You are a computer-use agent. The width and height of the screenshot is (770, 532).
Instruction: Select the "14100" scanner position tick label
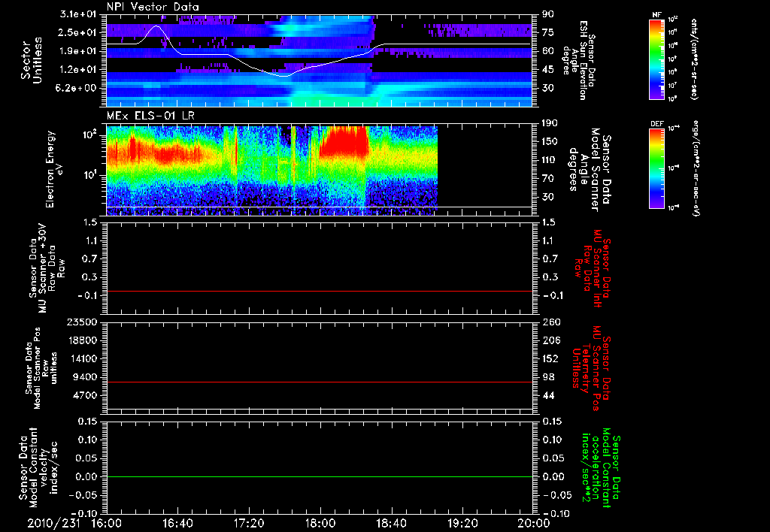83,358
